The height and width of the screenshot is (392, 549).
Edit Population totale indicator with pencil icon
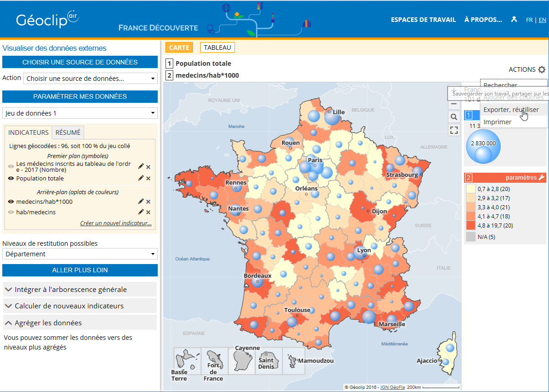click(141, 178)
